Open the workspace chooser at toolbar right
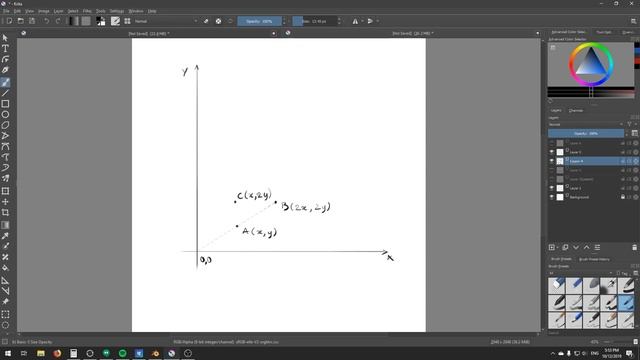 (633, 21)
